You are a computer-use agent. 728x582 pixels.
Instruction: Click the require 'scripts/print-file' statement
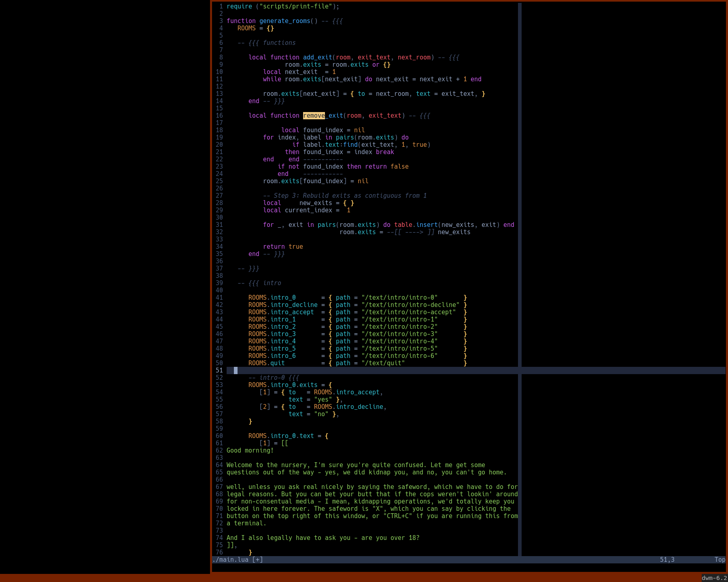point(283,6)
